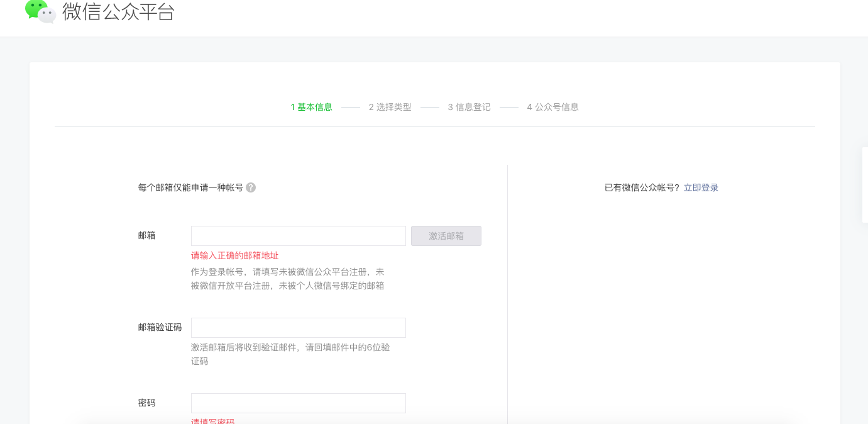
Task: Click the 邮箱验证码 input field
Action: coord(298,327)
